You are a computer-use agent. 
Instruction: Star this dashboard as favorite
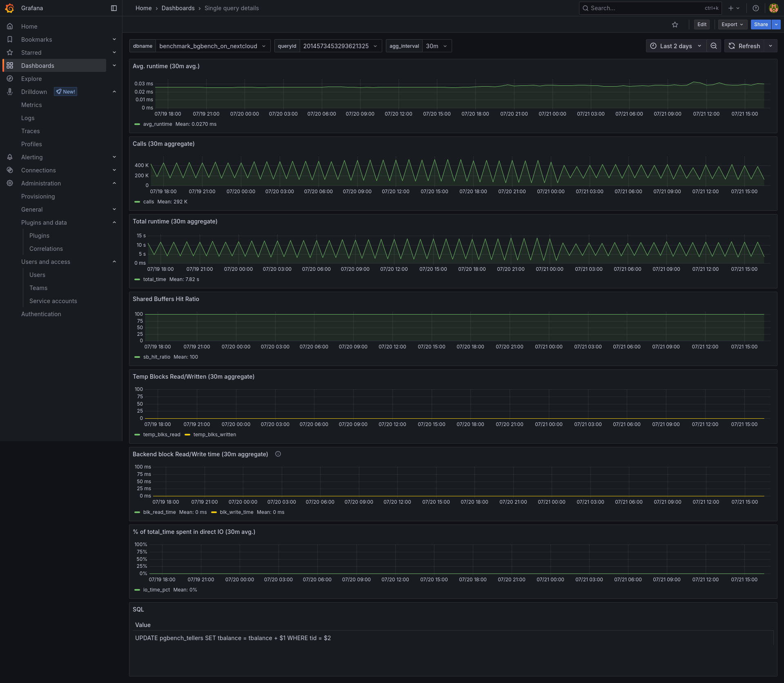[x=675, y=25]
